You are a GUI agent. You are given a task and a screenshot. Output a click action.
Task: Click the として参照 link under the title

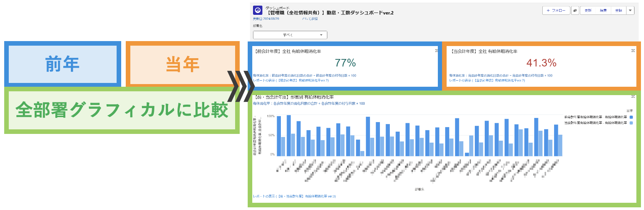click(310, 19)
